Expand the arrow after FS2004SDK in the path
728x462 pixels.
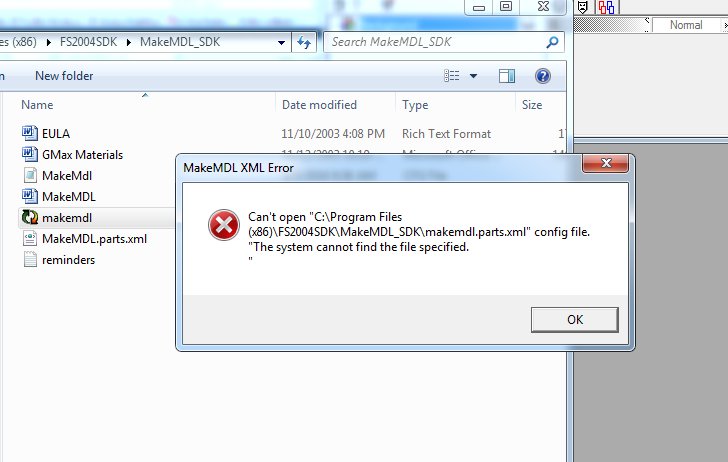tap(129, 42)
